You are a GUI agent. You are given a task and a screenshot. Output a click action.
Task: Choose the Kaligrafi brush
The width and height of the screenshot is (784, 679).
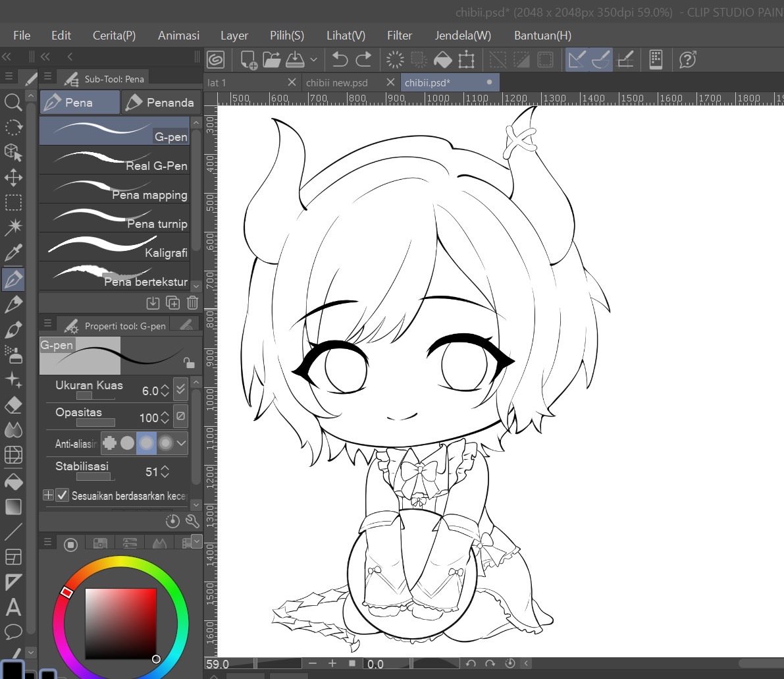pos(115,247)
